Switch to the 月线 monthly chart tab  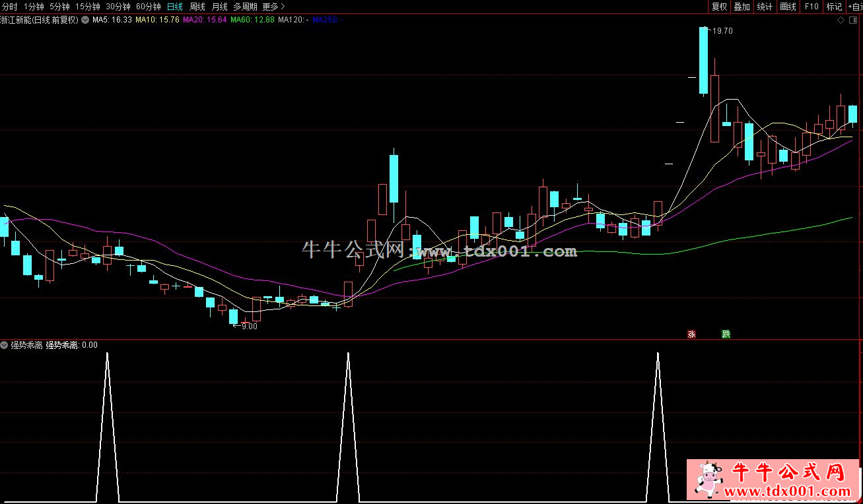[x=219, y=7]
